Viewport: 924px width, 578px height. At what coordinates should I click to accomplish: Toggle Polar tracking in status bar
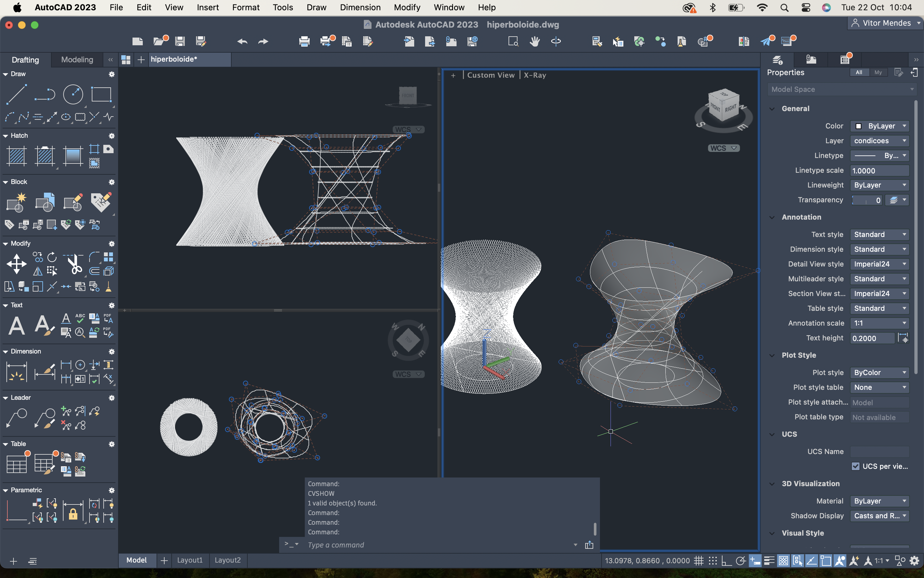coord(740,560)
